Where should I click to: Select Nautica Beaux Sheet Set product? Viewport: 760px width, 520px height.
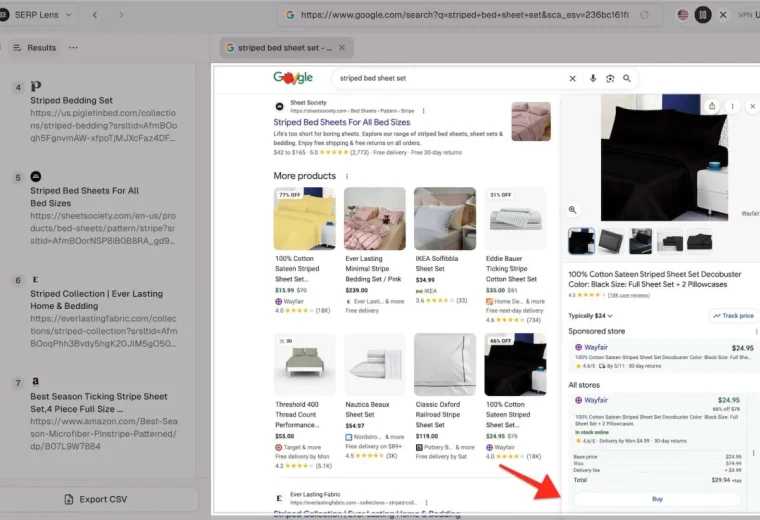(x=374, y=396)
